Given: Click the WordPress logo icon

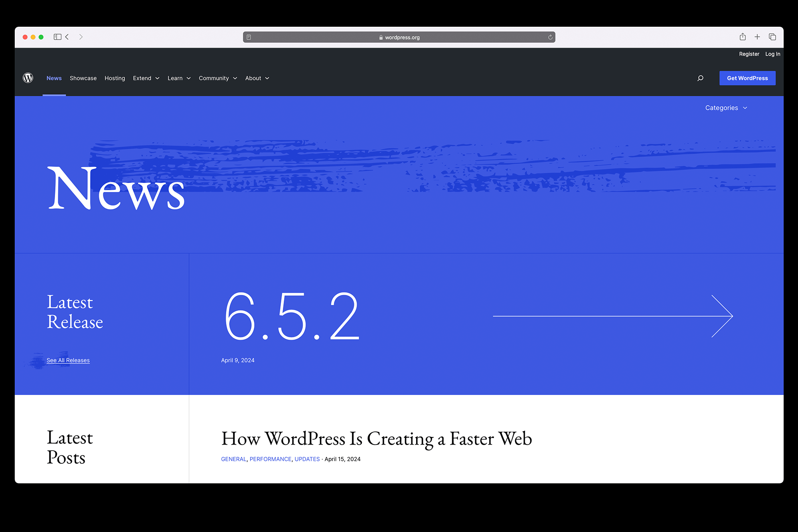Looking at the screenshot, I should coord(28,78).
